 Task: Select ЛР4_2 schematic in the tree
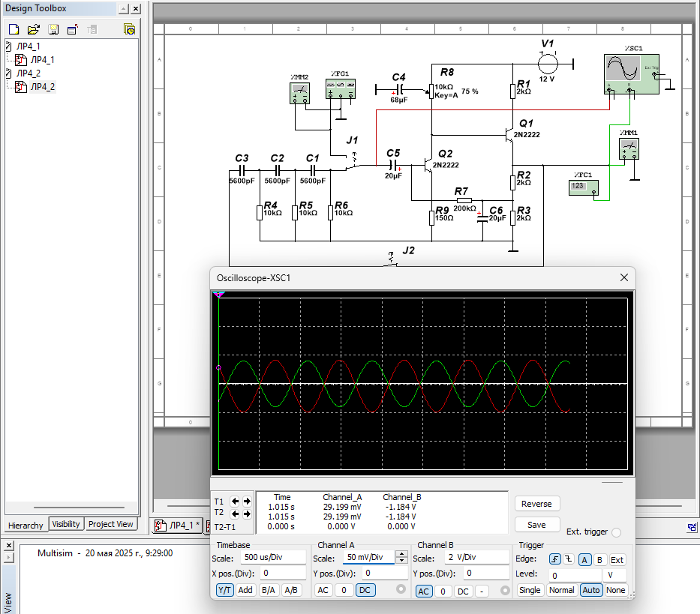(43, 86)
